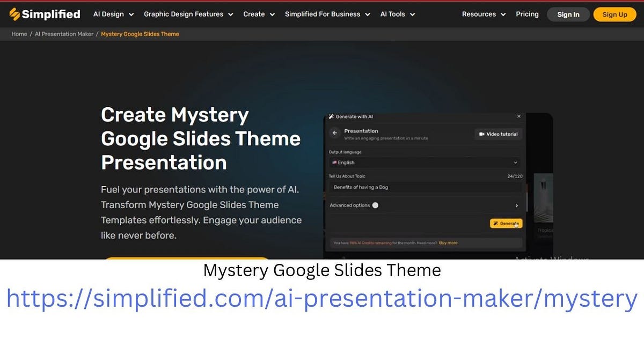Expand Advanced options via the chevron arrow
Viewport: 644px width, 362px height.
point(516,205)
